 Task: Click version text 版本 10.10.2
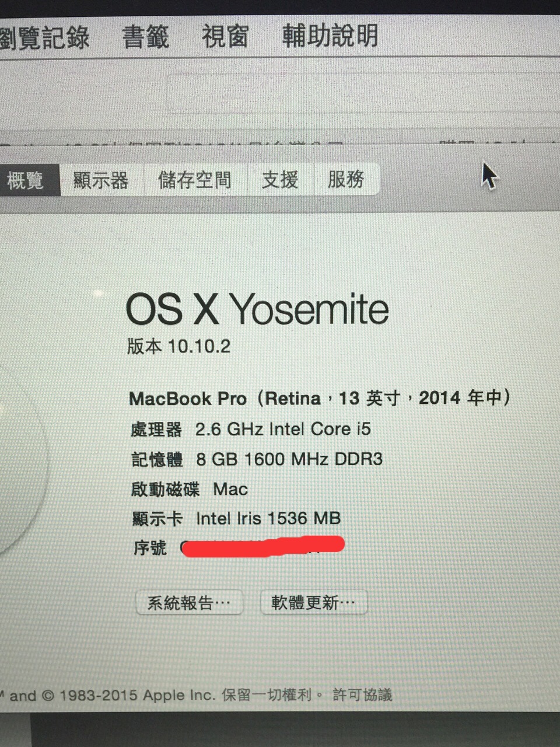point(178,346)
